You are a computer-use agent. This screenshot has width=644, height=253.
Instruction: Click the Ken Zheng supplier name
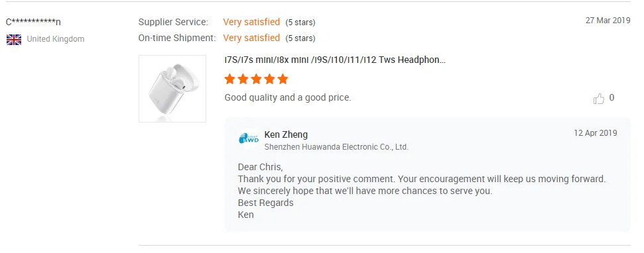click(x=286, y=134)
